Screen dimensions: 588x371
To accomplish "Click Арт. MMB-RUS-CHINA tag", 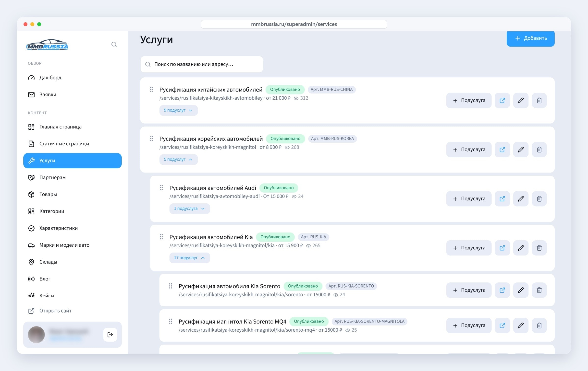I will (331, 90).
